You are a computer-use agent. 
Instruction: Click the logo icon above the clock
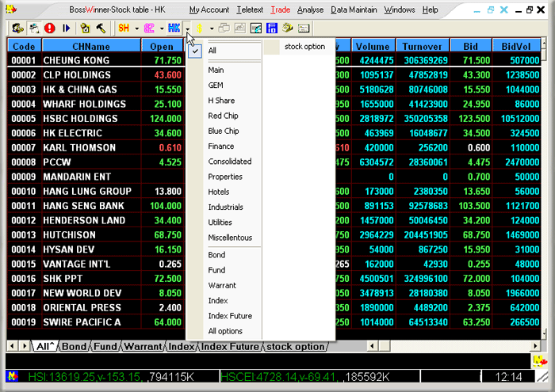point(540,361)
